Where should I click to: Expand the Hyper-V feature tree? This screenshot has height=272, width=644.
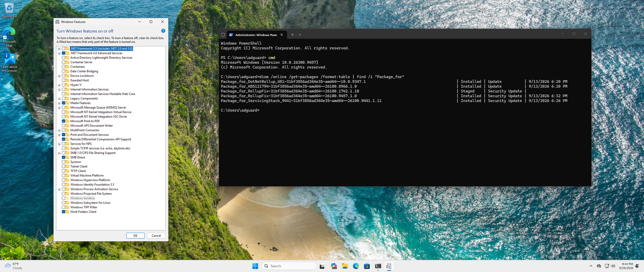(x=59, y=85)
